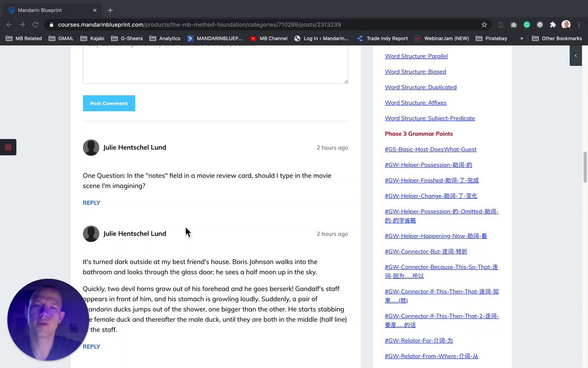Click the Post Comment button
Image resolution: width=588 pixels, height=368 pixels.
pos(109,103)
